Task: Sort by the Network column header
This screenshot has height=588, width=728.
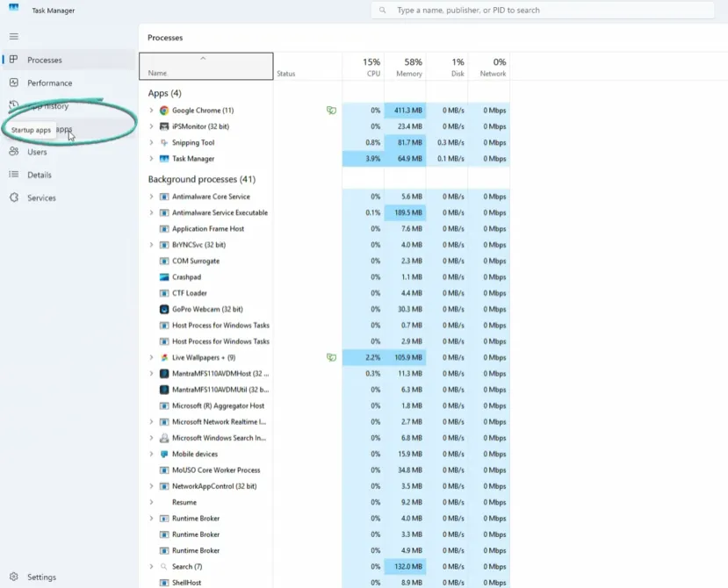Action: point(489,66)
